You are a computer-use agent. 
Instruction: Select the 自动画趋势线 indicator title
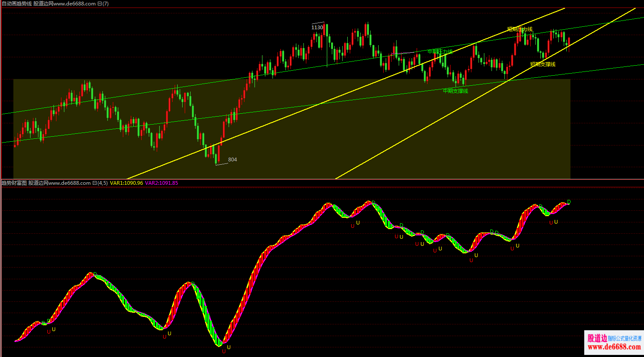[x=17, y=4]
